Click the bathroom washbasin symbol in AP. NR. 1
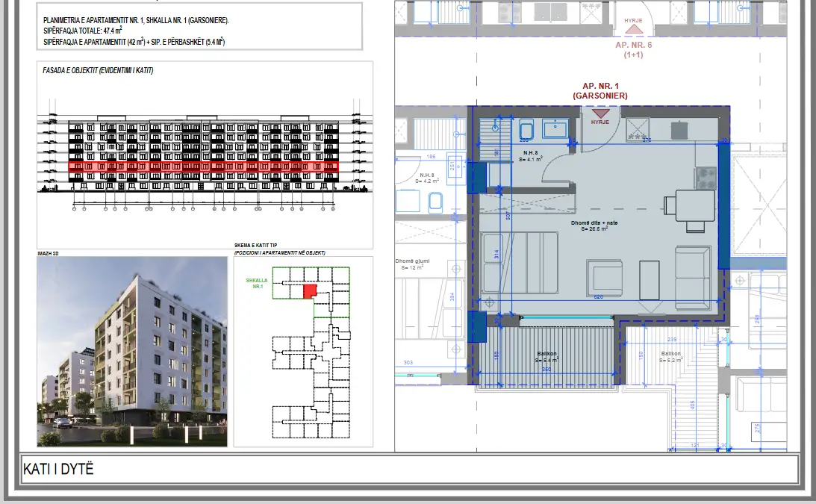 (x=555, y=128)
